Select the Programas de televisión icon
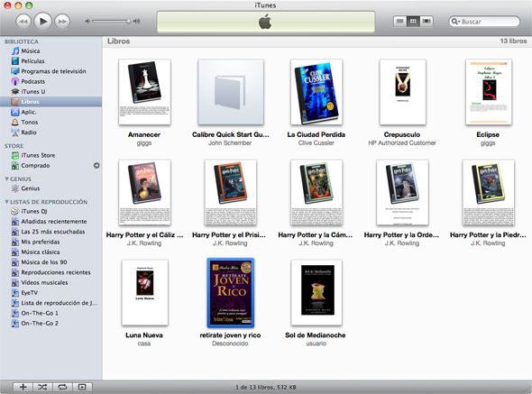The width and height of the screenshot is (532, 394). coord(15,71)
